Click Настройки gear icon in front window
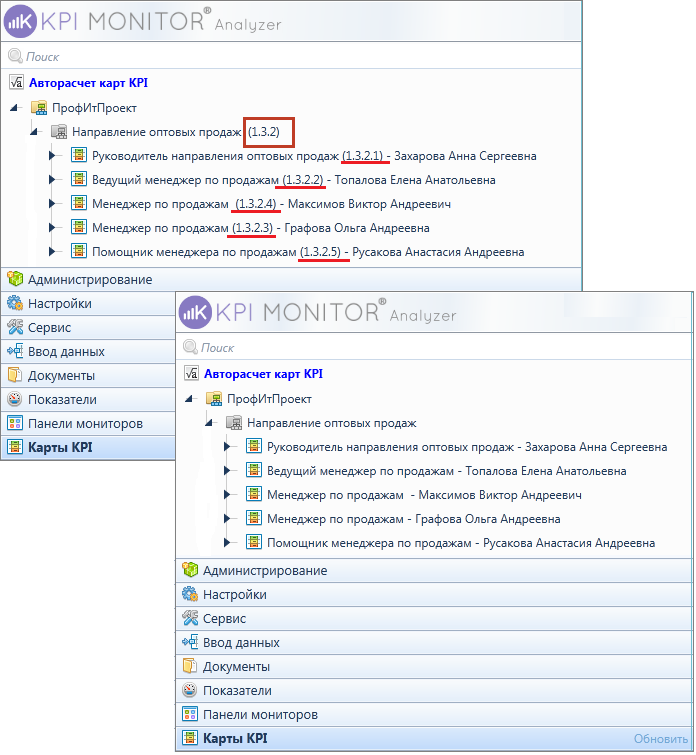 [x=190, y=594]
